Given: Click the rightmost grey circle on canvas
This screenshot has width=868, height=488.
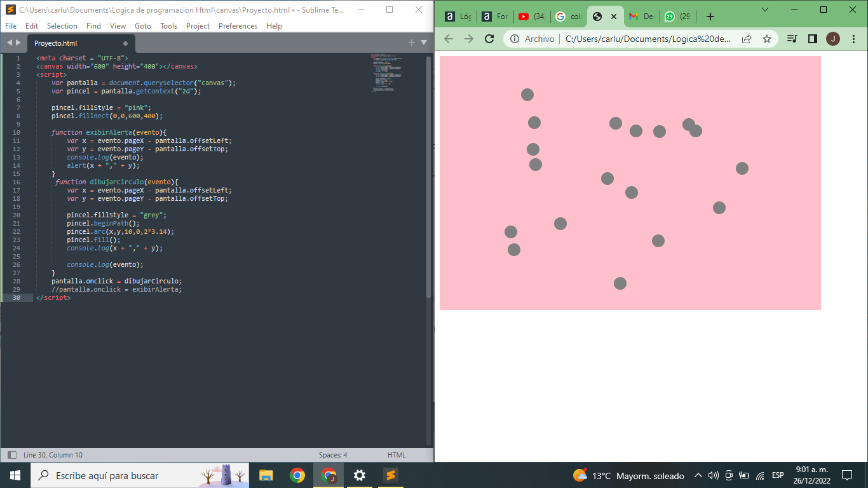Looking at the screenshot, I should [x=742, y=168].
